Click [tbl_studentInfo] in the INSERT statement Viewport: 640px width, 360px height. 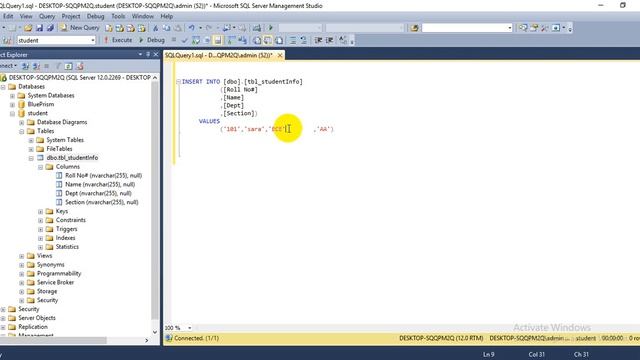(x=273, y=82)
